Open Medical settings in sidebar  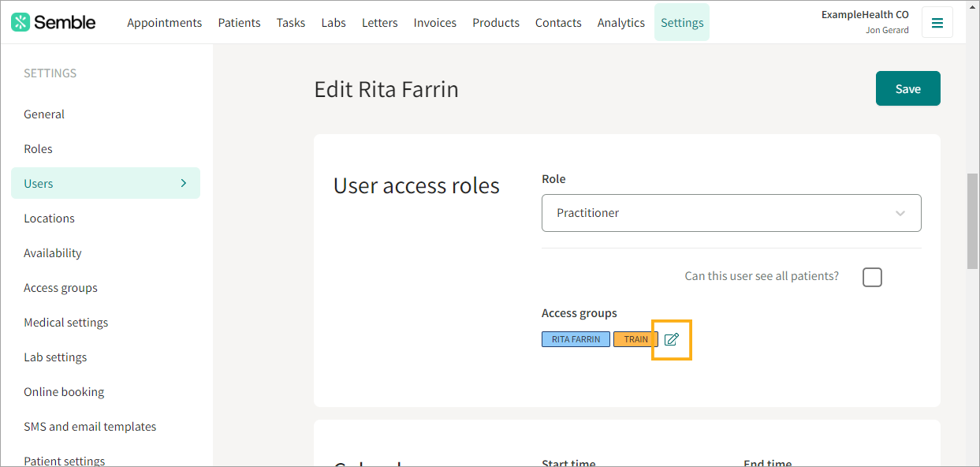[x=66, y=323]
